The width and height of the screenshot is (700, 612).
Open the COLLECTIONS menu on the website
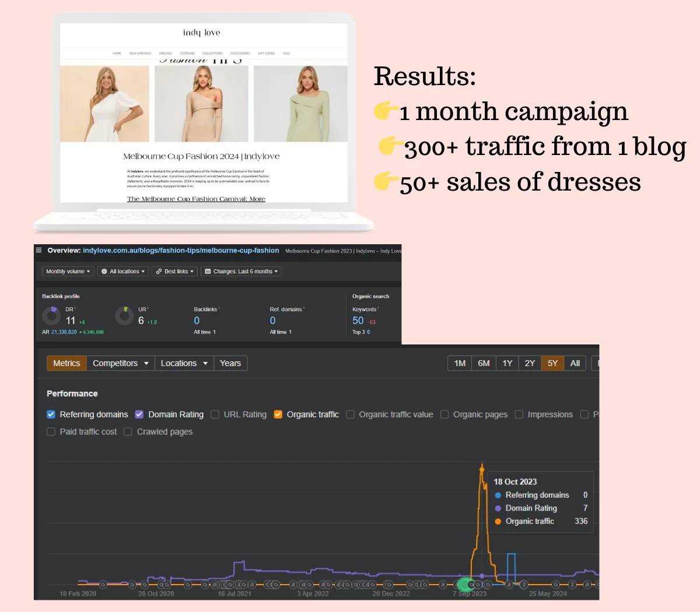coord(212,54)
